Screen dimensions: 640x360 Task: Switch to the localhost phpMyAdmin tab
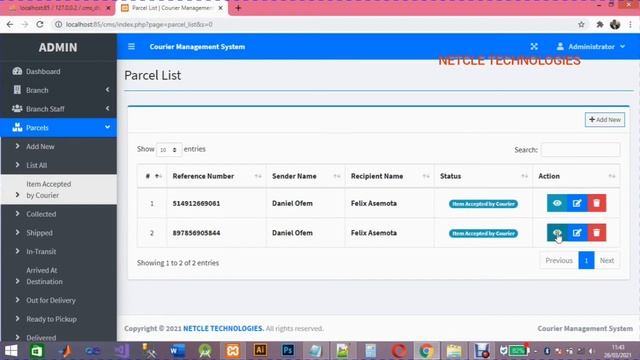(x=60, y=8)
